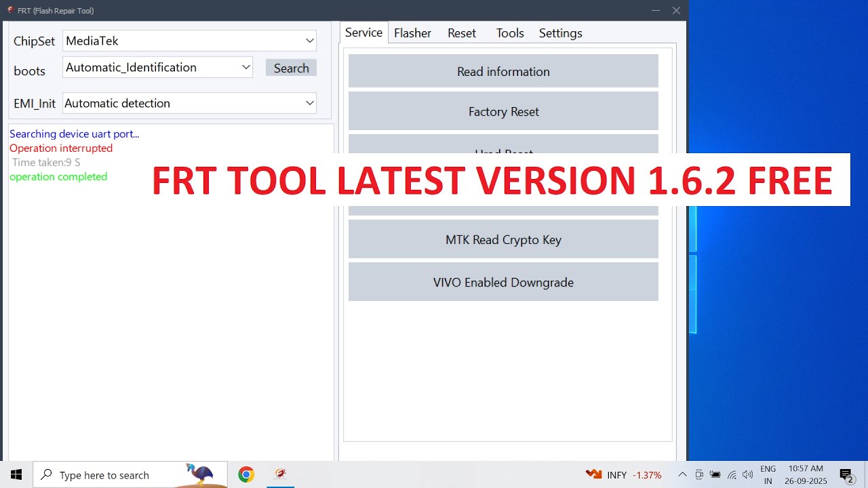868x488 pixels.
Task: Click the FRT app icon in title bar
Action: [9, 10]
